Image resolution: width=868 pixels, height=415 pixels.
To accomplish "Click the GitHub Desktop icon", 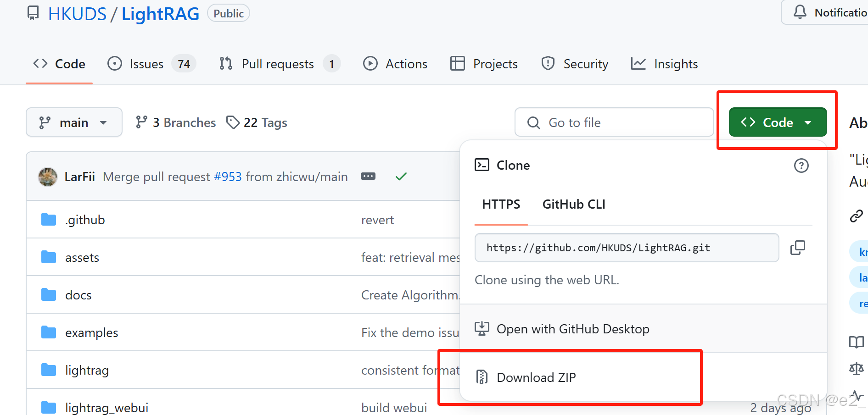I will click(x=482, y=328).
